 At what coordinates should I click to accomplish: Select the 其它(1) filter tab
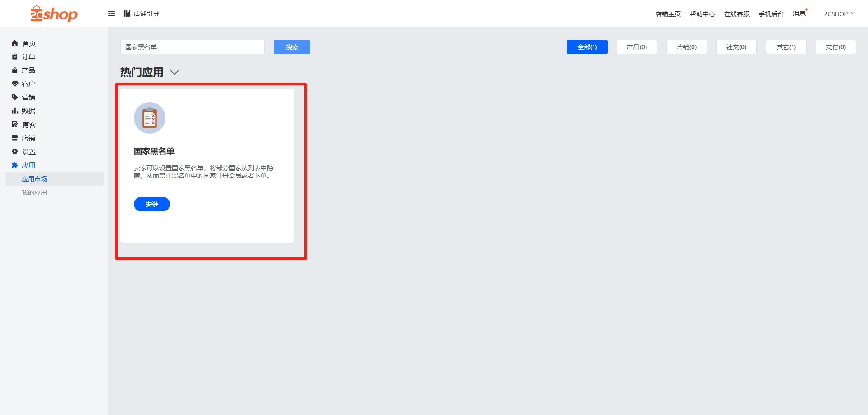pyautogui.click(x=786, y=47)
